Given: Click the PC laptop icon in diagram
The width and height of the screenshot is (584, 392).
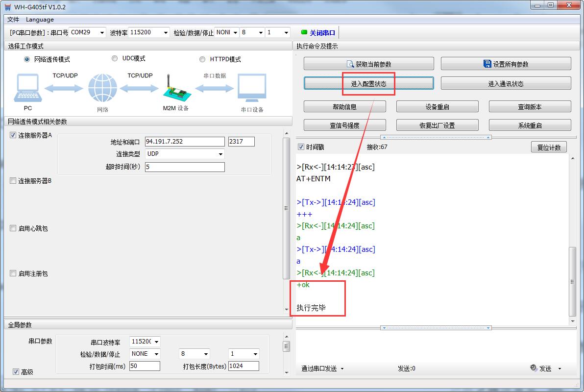Looking at the screenshot, I should point(27,89).
